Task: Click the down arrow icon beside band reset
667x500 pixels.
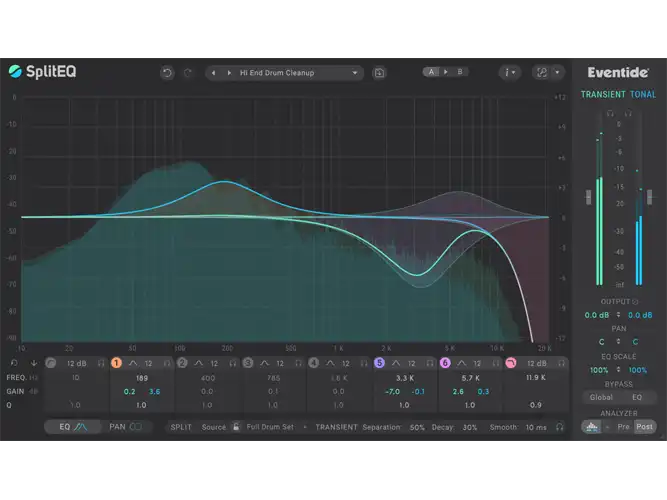Action: point(34,363)
